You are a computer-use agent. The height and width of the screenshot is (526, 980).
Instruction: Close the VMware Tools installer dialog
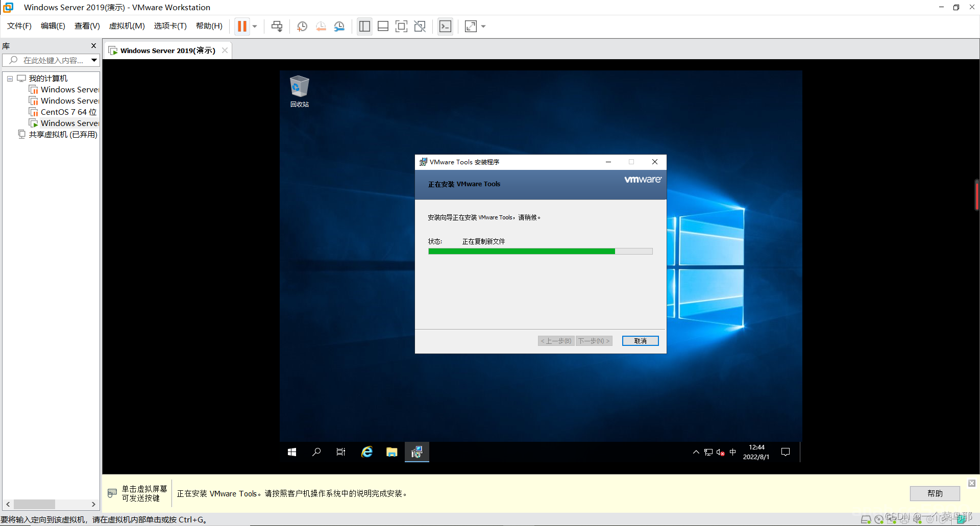655,162
